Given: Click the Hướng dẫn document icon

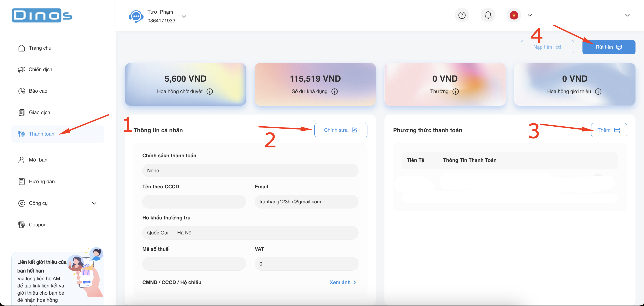Looking at the screenshot, I should pos(22,181).
